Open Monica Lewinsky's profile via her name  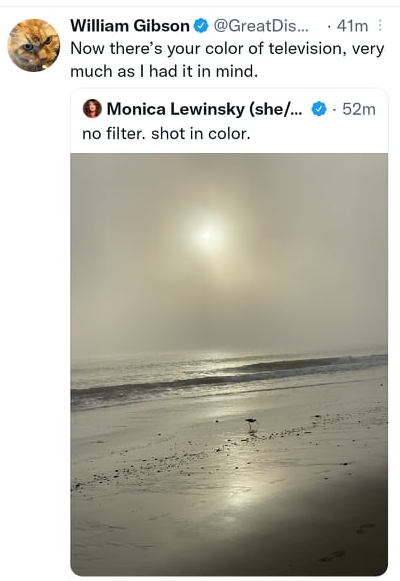tap(204, 109)
